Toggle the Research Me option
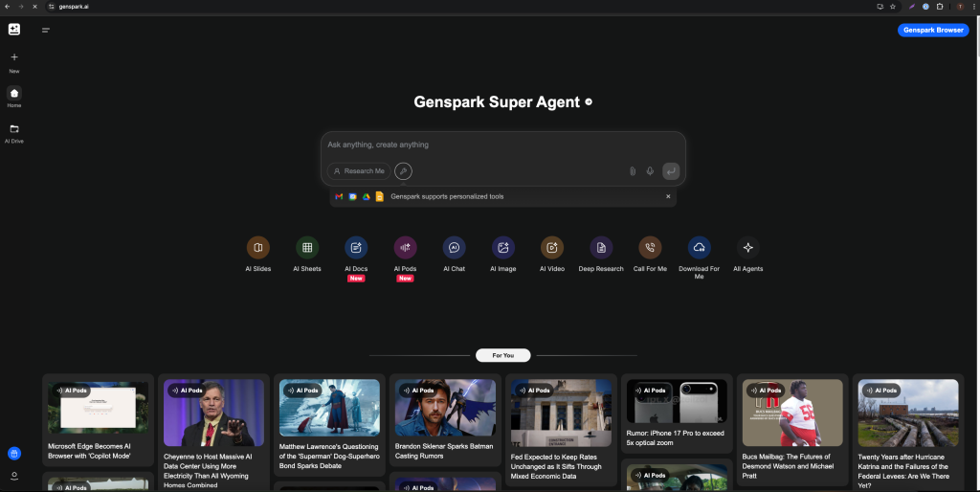Viewport: 980px width, 492px height. [359, 170]
